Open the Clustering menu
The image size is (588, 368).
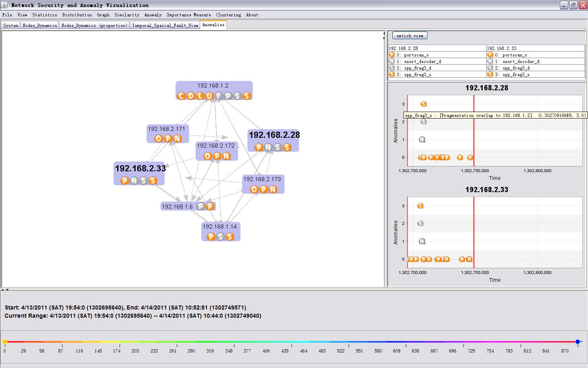tap(228, 15)
